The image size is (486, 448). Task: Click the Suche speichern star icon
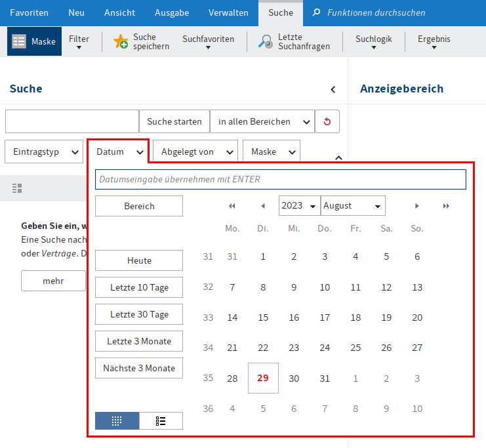[x=121, y=42]
